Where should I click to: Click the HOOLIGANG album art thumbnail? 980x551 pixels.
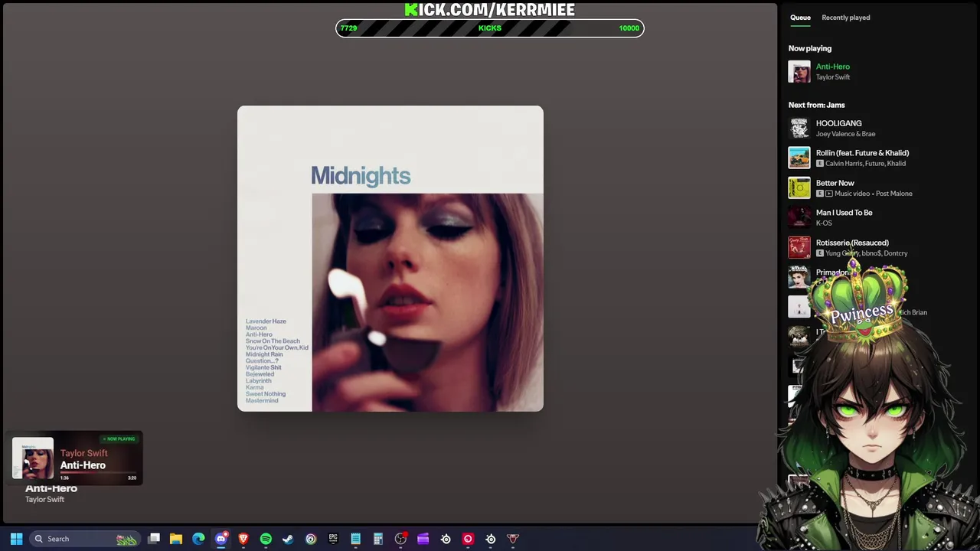[x=799, y=128]
